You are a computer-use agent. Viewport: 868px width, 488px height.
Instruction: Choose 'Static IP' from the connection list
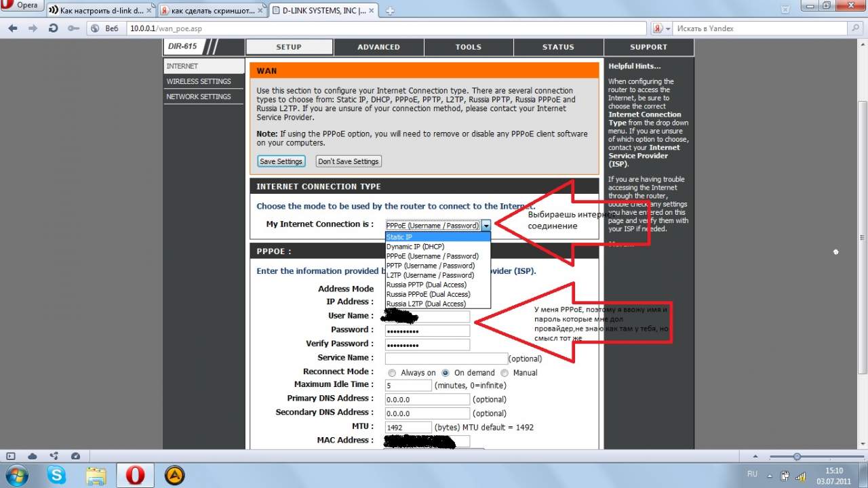(437, 237)
